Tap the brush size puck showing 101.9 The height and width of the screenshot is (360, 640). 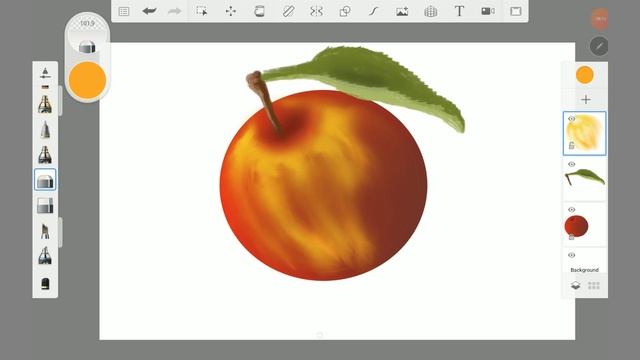(87, 36)
